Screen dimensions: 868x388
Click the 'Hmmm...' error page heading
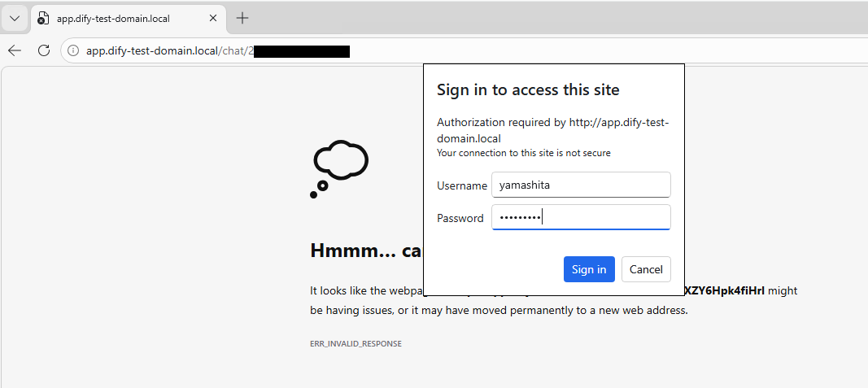click(366, 251)
